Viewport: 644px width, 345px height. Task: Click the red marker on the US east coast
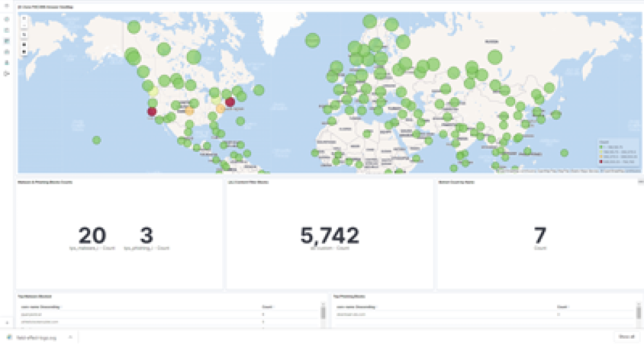(x=230, y=102)
